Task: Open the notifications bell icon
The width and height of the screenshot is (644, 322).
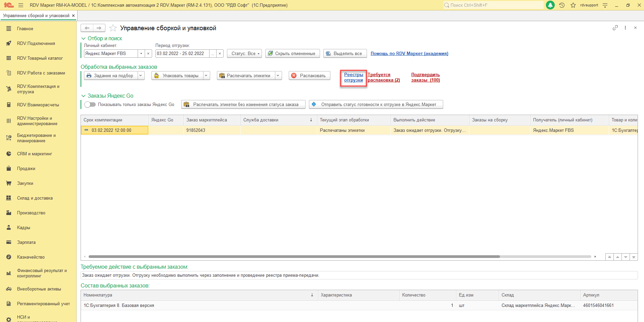Action: [550, 5]
